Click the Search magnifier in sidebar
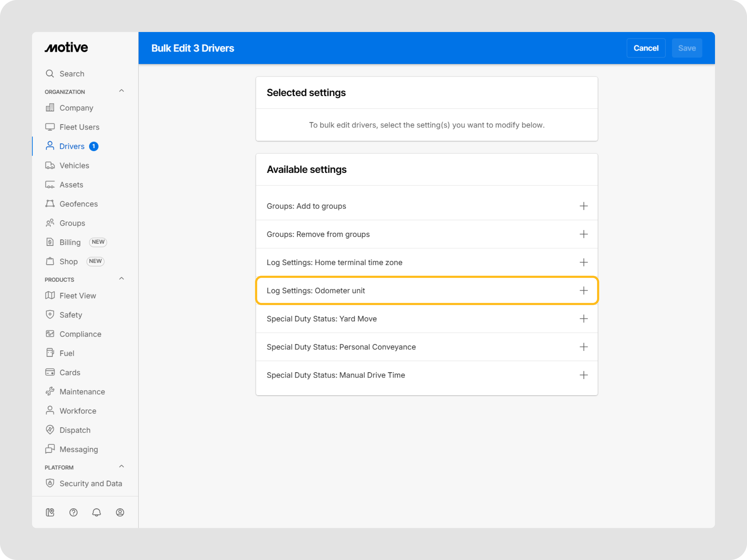This screenshot has width=747, height=560. point(50,74)
